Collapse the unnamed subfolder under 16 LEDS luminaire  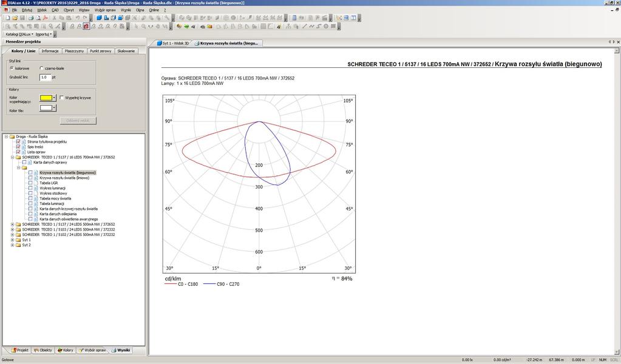[x=18, y=167]
